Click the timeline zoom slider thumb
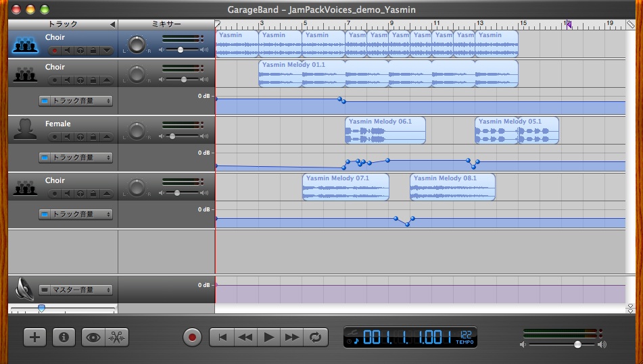 [x=41, y=308]
